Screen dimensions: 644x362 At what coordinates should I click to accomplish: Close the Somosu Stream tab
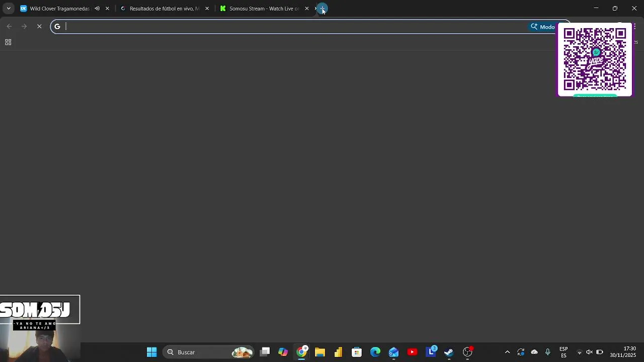tap(307, 9)
